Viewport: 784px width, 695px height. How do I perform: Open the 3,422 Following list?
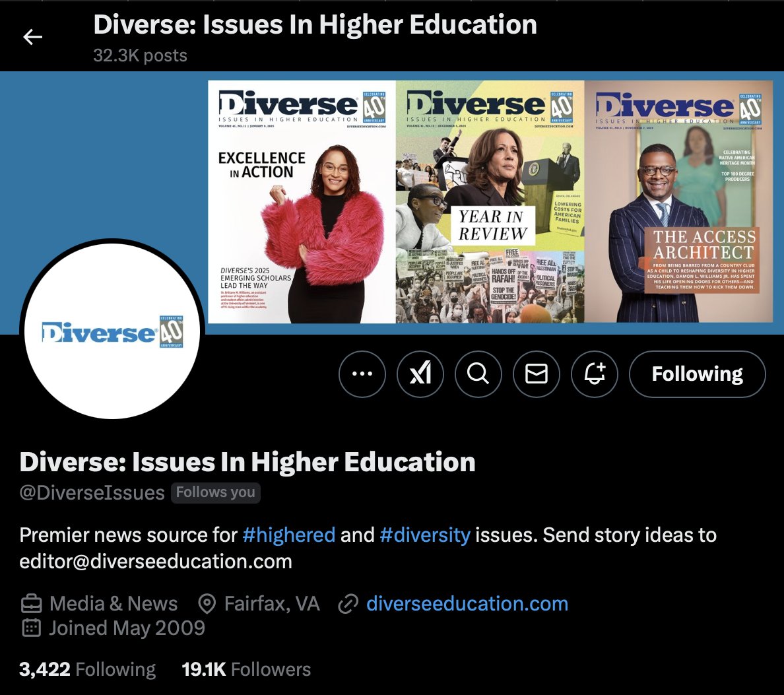tap(86, 669)
